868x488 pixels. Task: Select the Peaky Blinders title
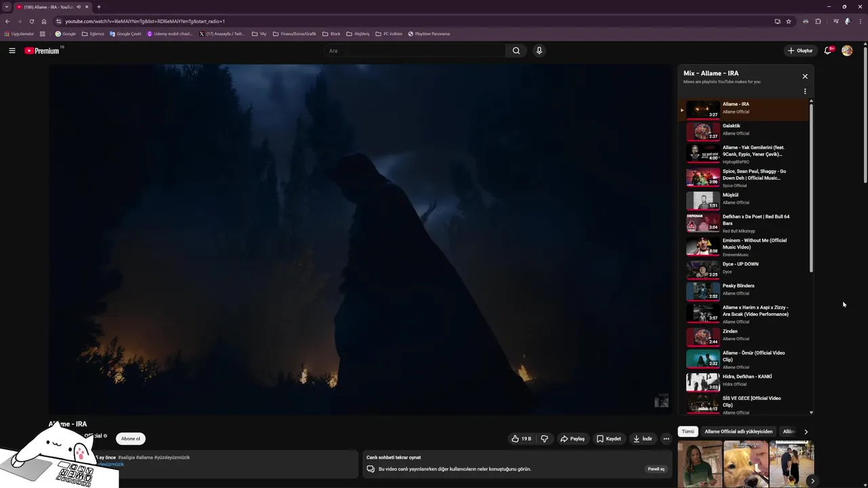738,286
